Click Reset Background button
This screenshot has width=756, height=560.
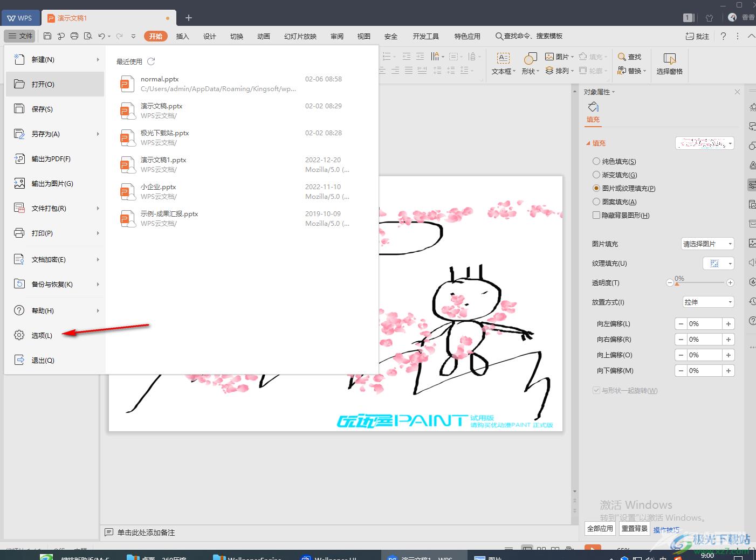pyautogui.click(x=635, y=529)
